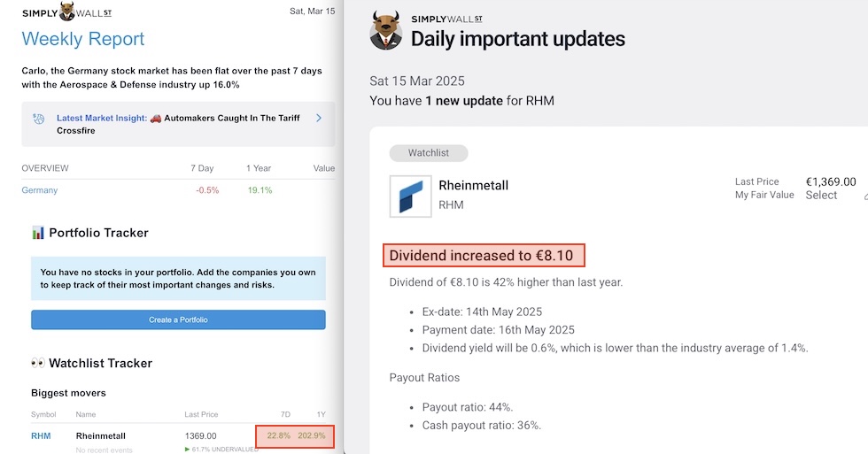
Task: Click the bull mascot icon beside Daily important updates
Action: pyautogui.click(x=386, y=30)
